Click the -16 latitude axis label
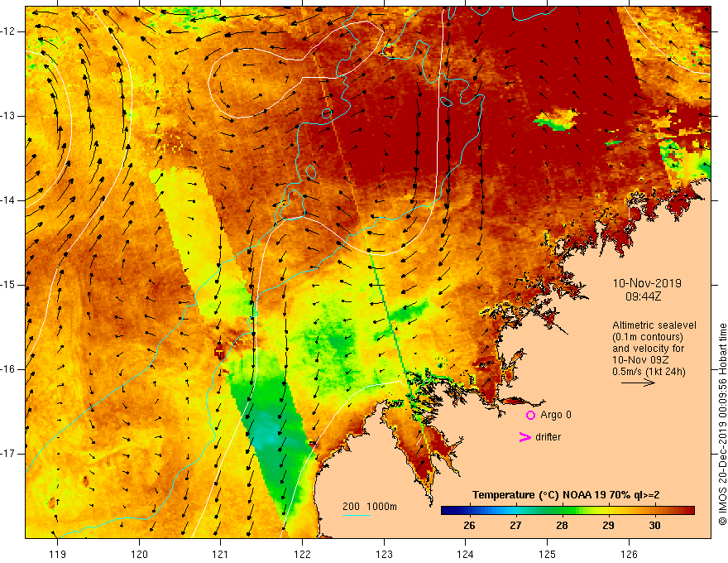Image resolution: width=728 pixels, height=563 pixels. point(9,369)
